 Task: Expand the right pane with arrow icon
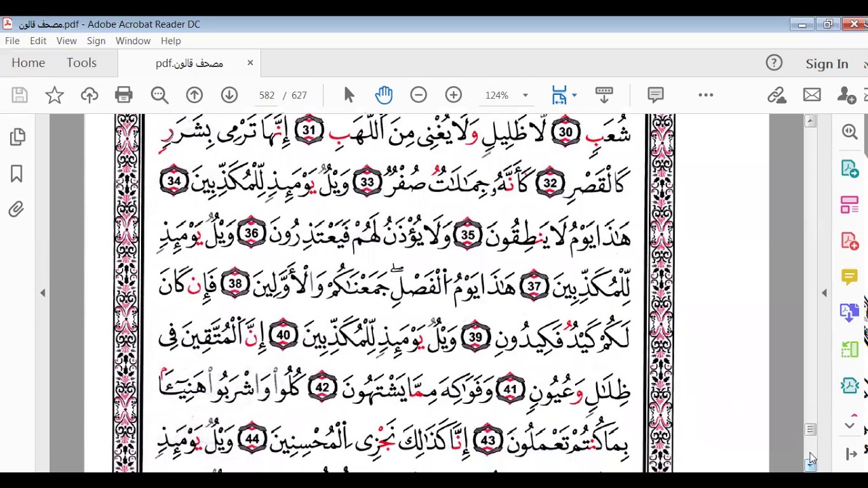[x=851, y=454]
